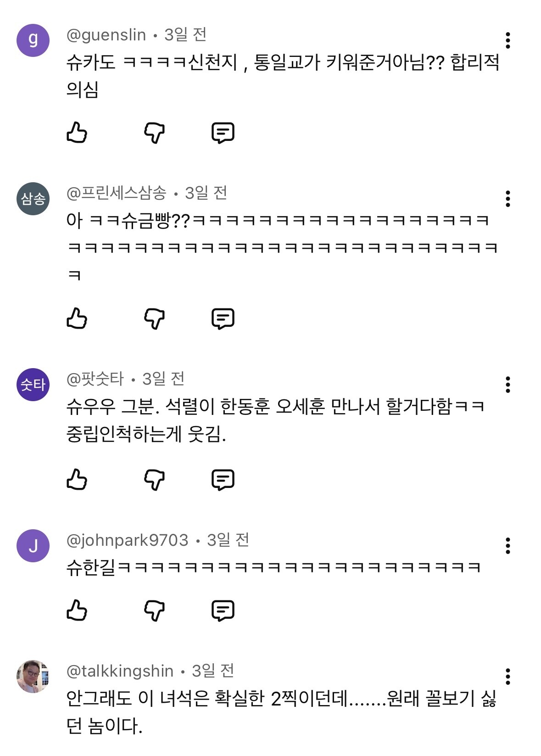Visit the @guenslin channel username link
541x756 pixels.
106,35
